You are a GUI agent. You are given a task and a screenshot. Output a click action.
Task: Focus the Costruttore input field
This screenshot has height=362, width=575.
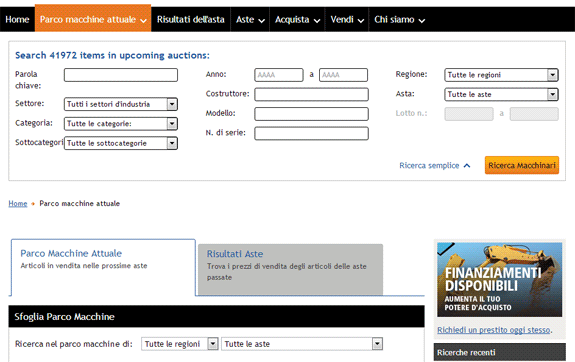click(311, 94)
